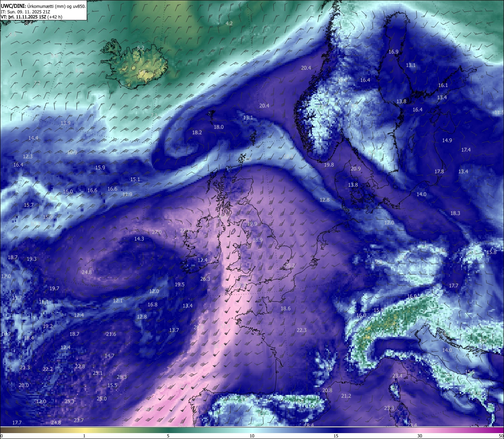504x439 pixels.
Task: Click the value 16.9 over northern Sweden
Action: pos(393,52)
